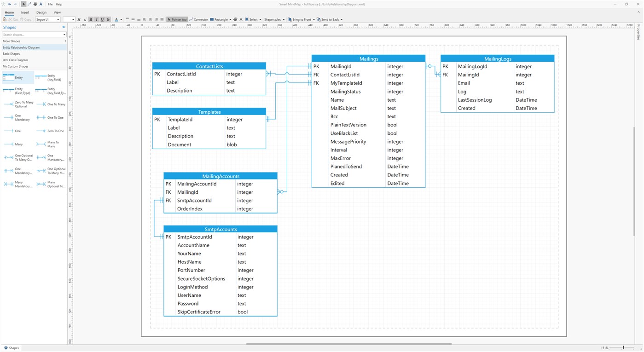Open the File menu
644x352 pixels.
coord(50,4)
